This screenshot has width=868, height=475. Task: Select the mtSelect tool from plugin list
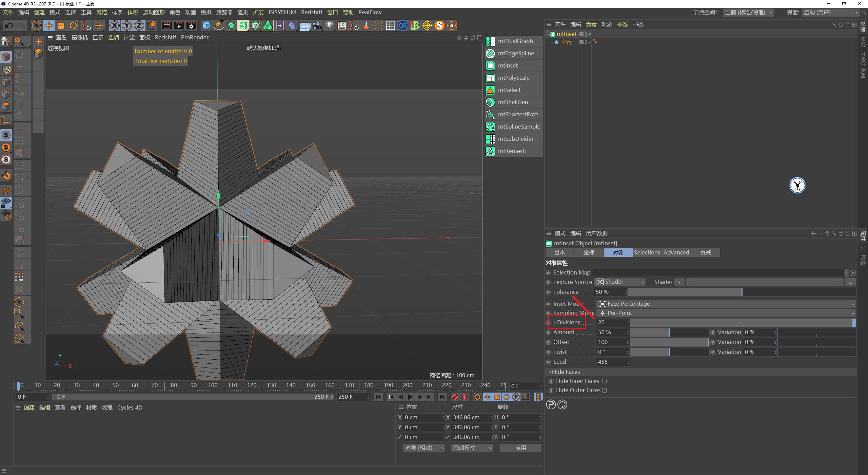tap(509, 90)
